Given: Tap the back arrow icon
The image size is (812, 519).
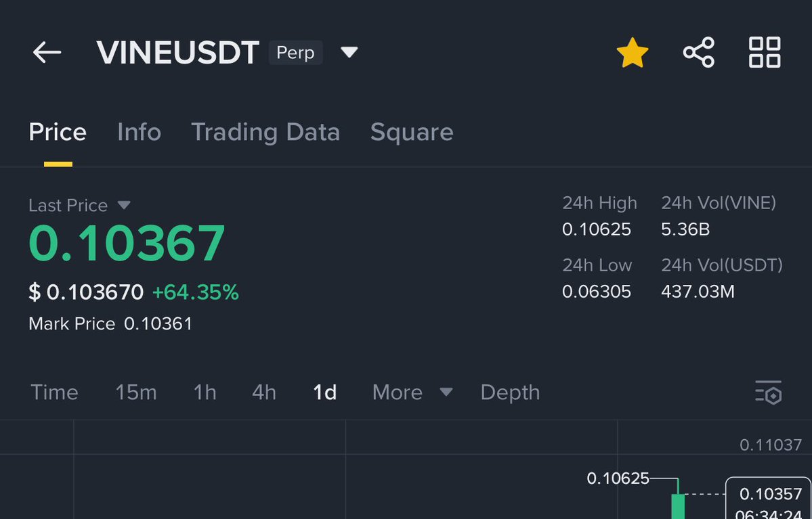Looking at the screenshot, I should coord(47,52).
